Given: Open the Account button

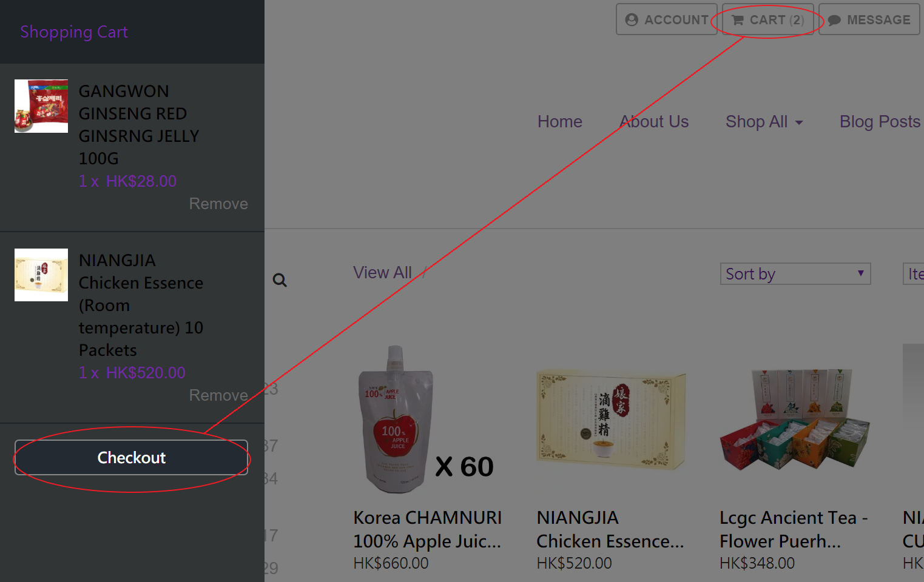Looking at the screenshot, I should [x=667, y=20].
